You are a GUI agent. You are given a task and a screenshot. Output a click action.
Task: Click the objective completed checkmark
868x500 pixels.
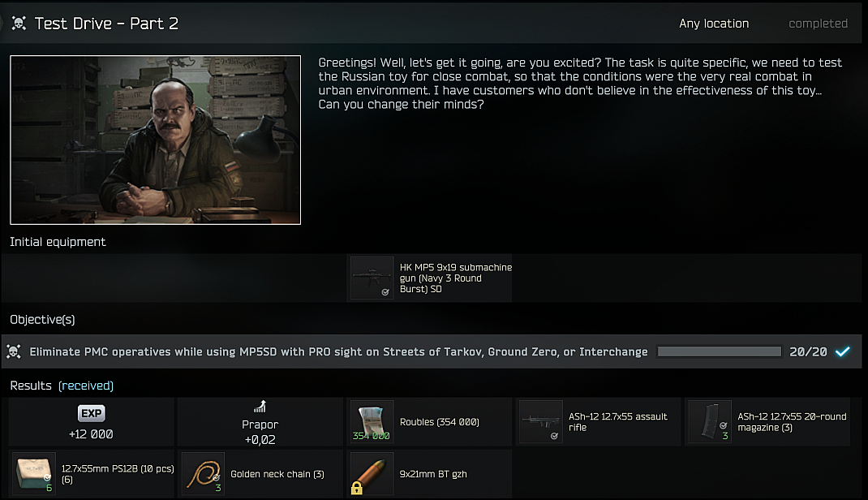click(x=843, y=351)
